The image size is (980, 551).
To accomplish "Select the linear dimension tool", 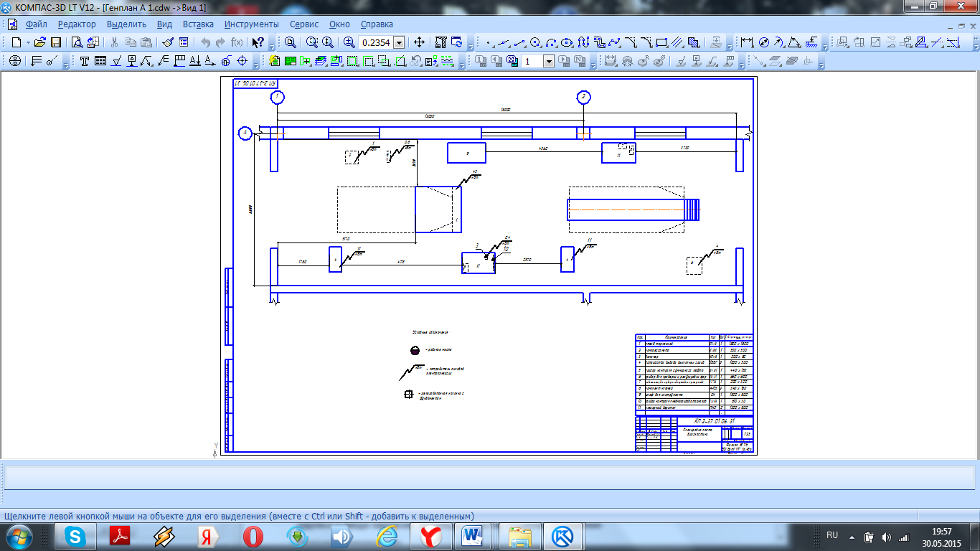I will pyautogui.click(x=746, y=42).
